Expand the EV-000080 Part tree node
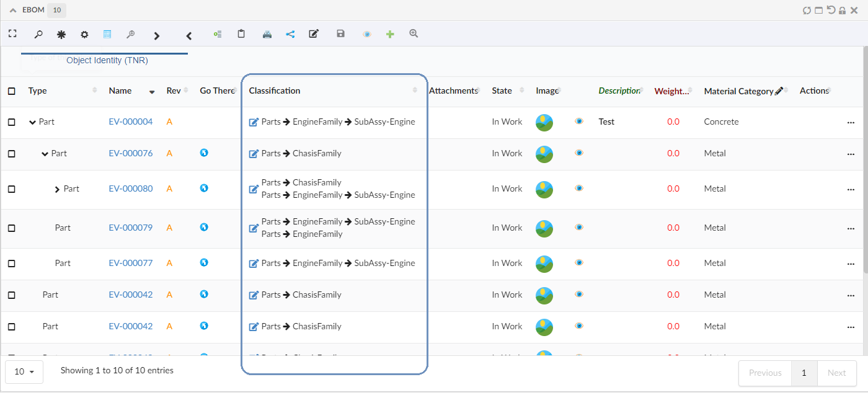The height and width of the screenshot is (395, 868). 57,189
